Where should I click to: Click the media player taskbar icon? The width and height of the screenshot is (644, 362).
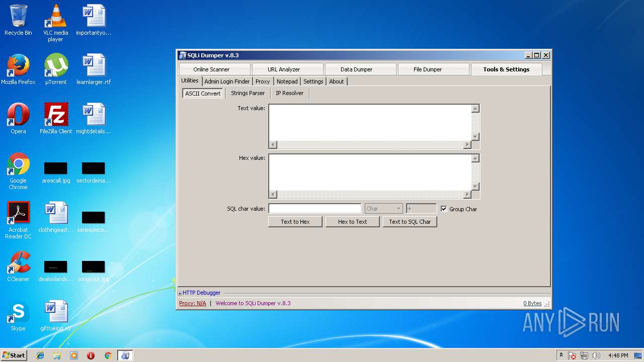pos(74,355)
